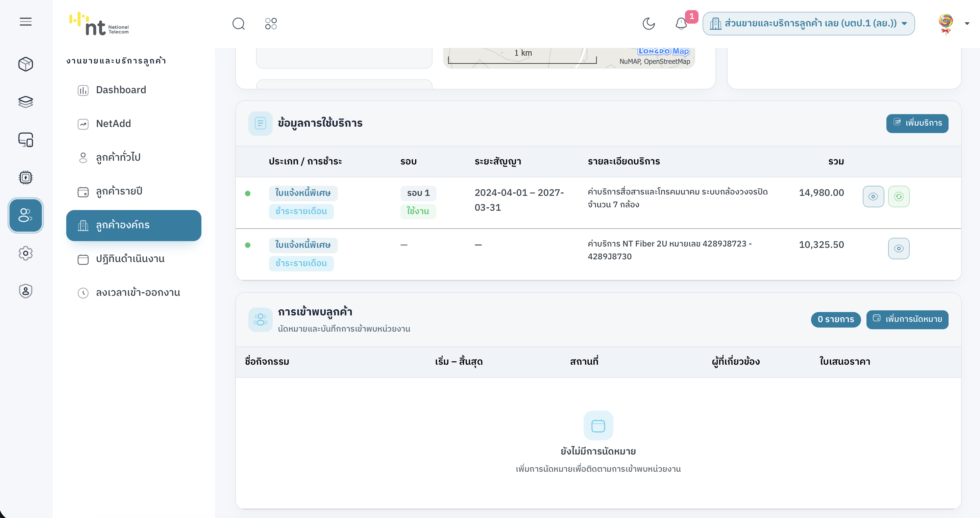Open Dashboard menu item
This screenshot has width=980, height=518.
(133, 90)
